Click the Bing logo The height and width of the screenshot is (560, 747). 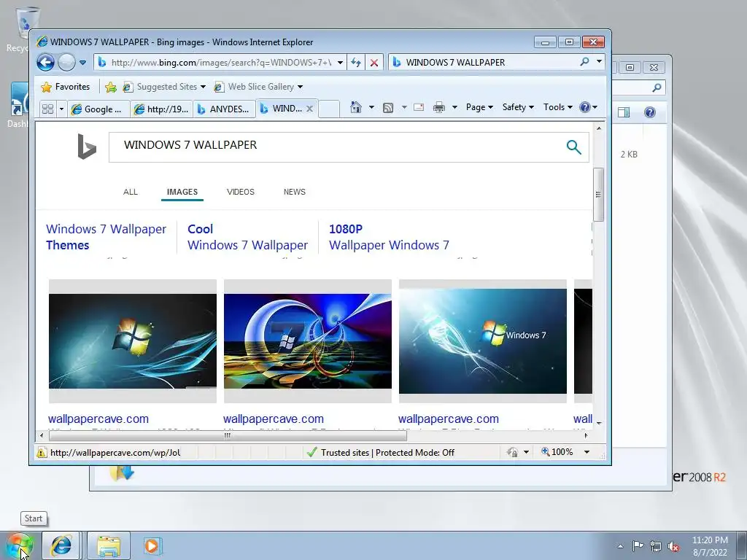pyautogui.click(x=87, y=146)
